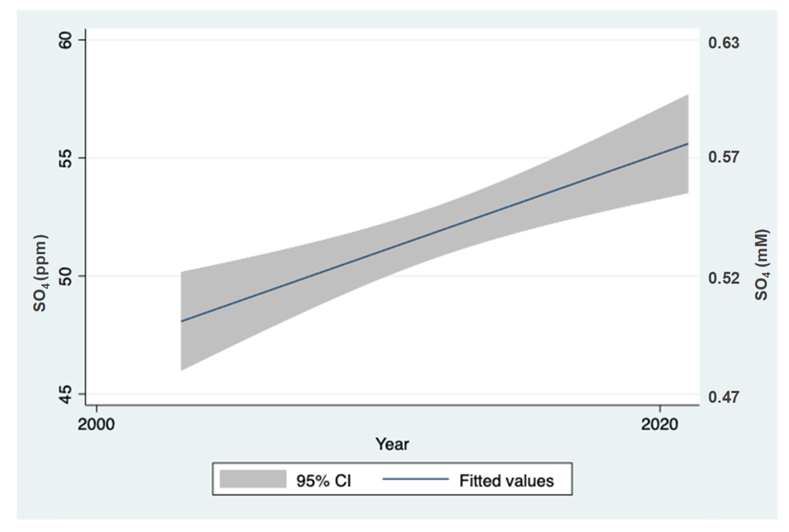
Task: Click the 0.47 value on right axis
Action: click(724, 397)
